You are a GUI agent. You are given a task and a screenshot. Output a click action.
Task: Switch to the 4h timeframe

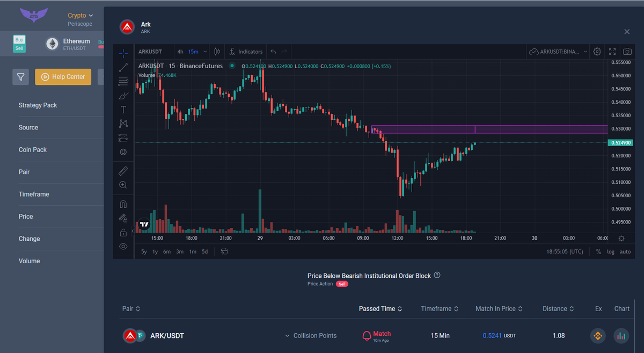point(180,52)
